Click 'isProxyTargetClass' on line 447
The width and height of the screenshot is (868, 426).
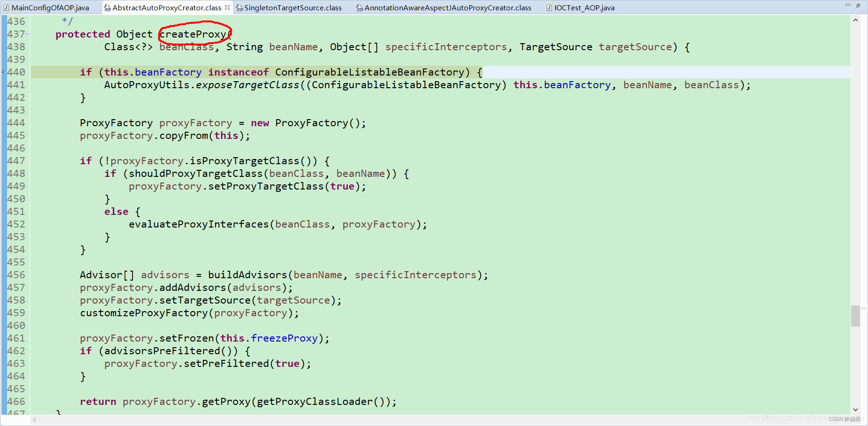[x=244, y=161]
